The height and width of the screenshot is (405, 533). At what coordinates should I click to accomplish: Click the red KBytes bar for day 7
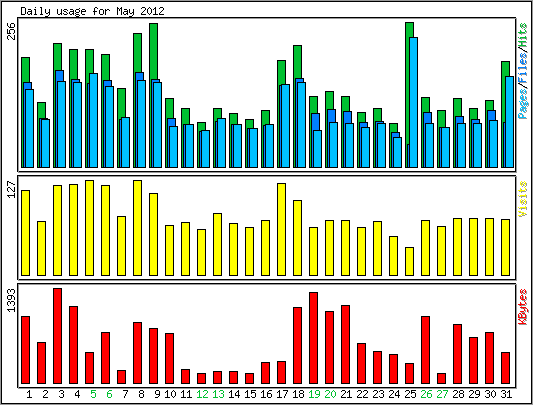121,377
